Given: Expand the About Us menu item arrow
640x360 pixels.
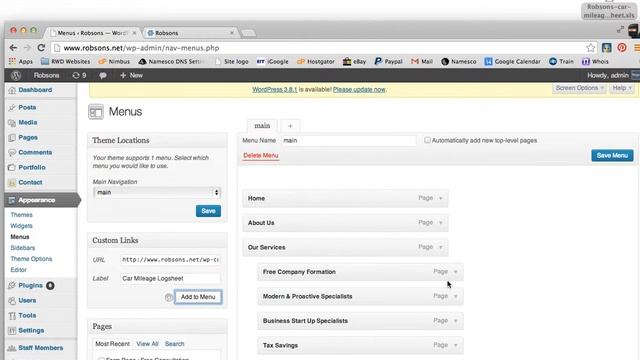Looking at the screenshot, I should point(440,223).
